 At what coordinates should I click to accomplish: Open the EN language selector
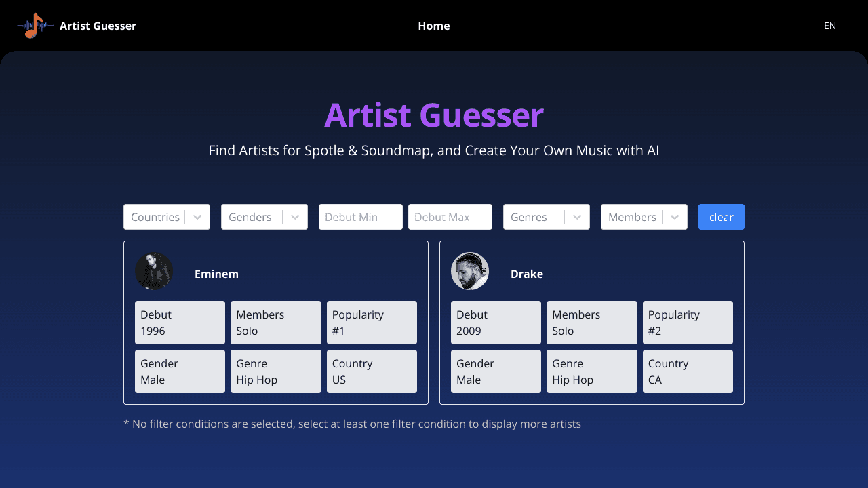pos(830,26)
